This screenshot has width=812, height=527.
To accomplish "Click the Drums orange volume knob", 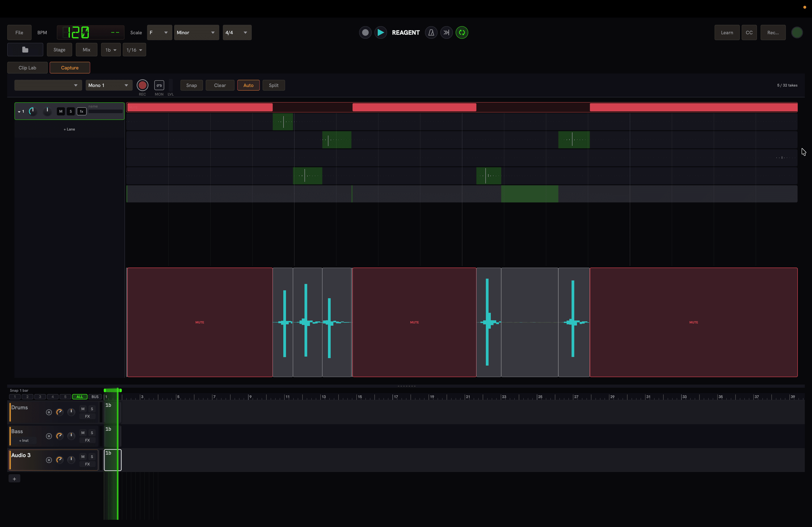I will click(x=59, y=412).
